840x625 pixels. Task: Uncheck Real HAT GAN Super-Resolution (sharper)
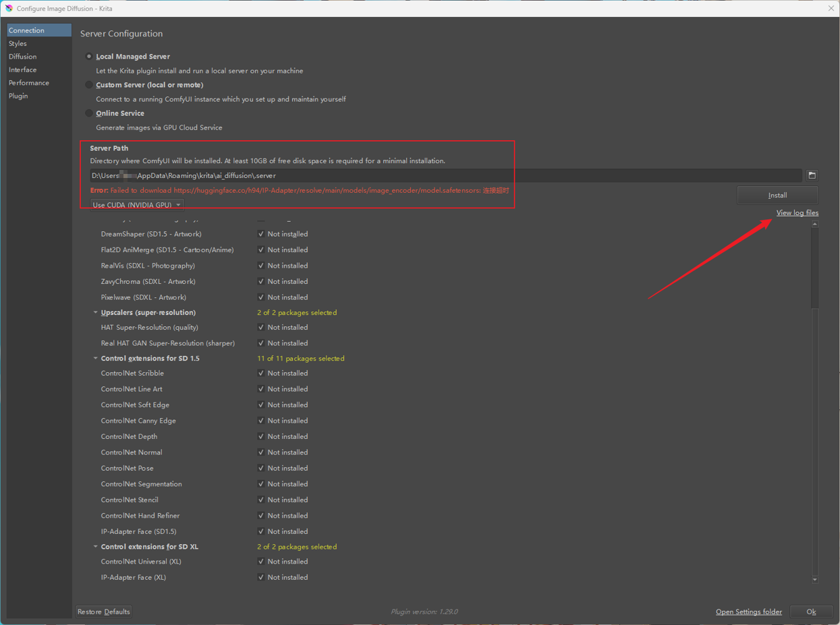pyautogui.click(x=260, y=343)
